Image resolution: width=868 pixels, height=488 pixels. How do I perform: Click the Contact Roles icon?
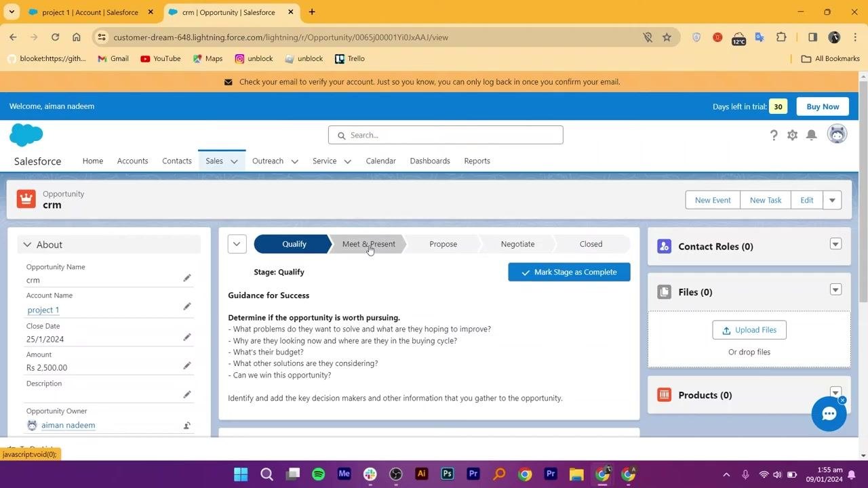point(665,246)
